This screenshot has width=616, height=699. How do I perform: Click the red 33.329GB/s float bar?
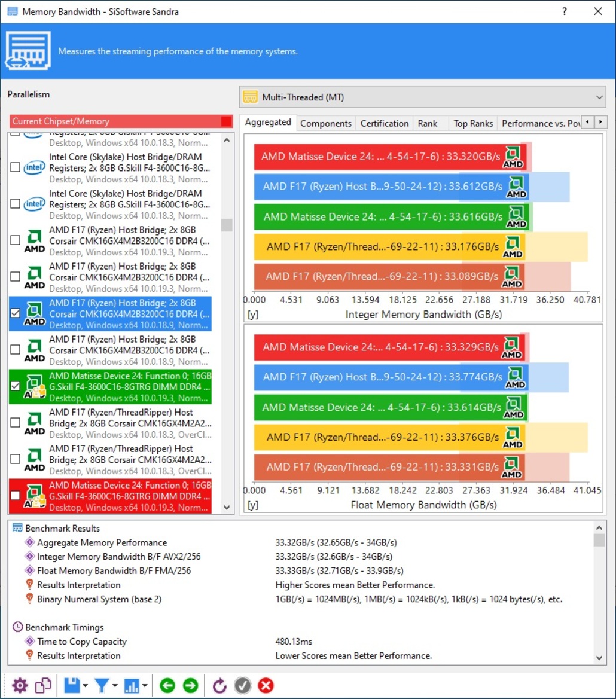point(390,347)
